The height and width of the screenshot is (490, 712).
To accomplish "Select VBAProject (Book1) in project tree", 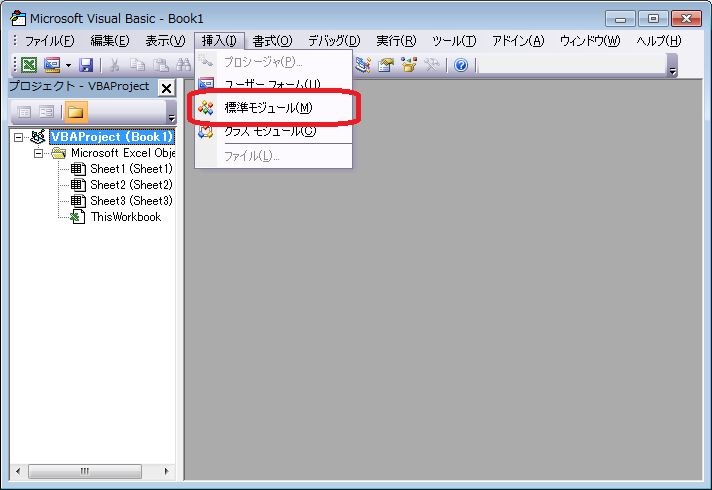I will tap(112, 137).
